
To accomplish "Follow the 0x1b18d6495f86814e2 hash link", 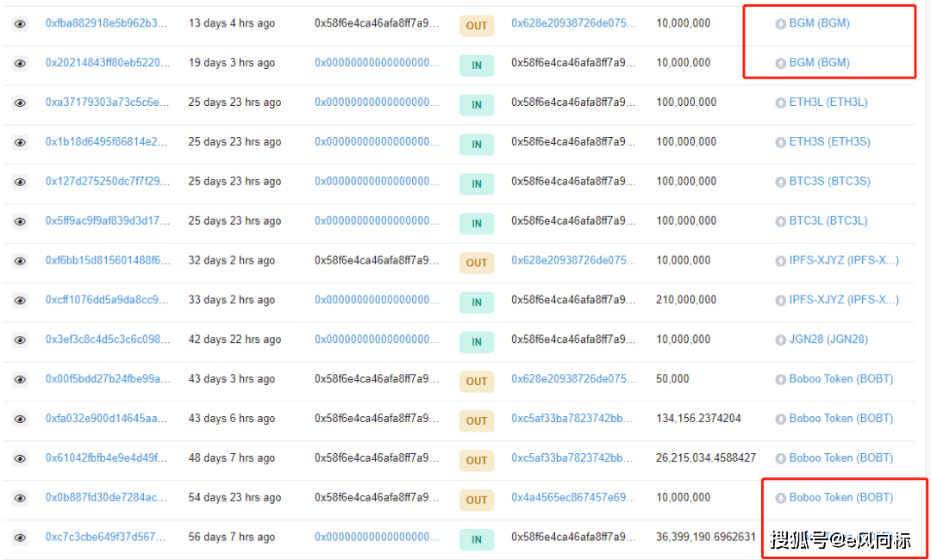I will (108, 142).
